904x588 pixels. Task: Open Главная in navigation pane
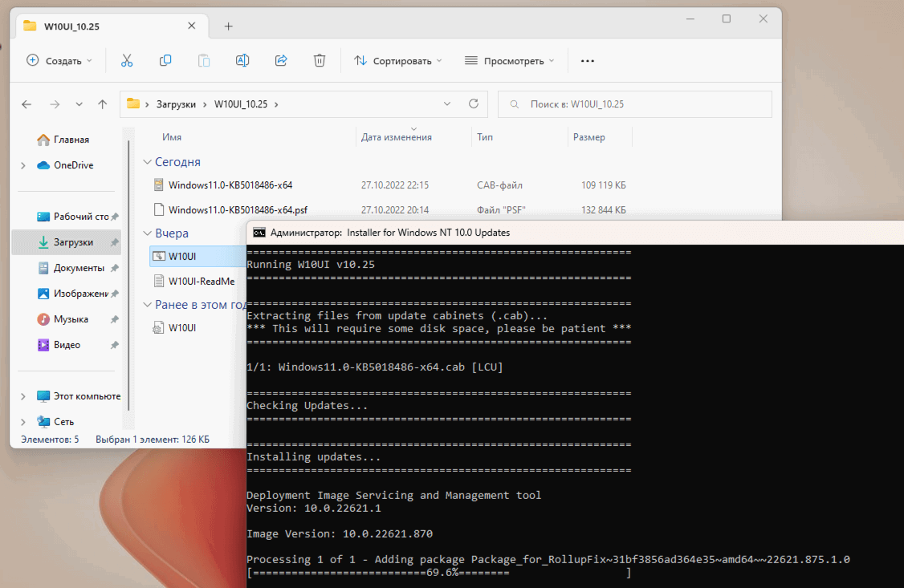click(x=71, y=140)
